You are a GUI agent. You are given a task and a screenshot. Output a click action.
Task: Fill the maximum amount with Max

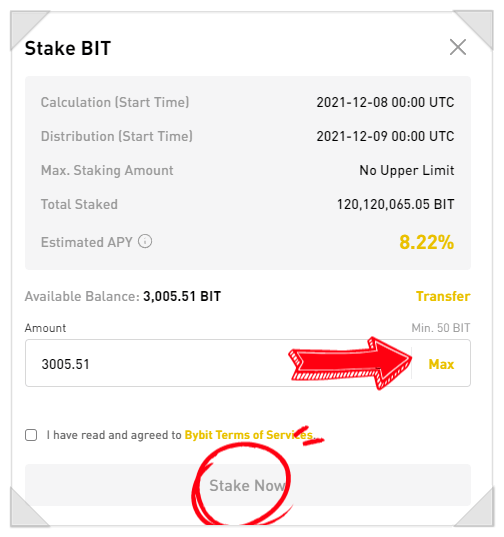coord(441,364)
